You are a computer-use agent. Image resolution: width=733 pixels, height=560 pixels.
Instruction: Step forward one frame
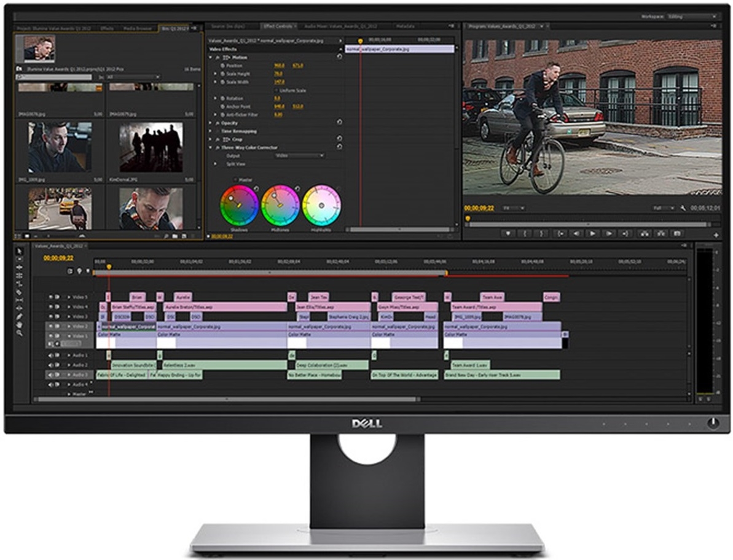pos(609,233)
